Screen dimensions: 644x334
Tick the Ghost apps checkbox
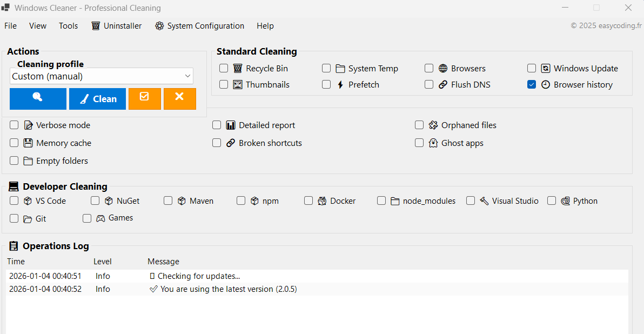[x=419, y=143]
